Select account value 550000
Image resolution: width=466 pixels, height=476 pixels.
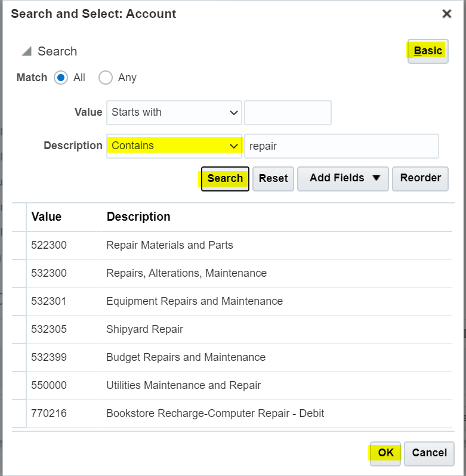[49, 385]
